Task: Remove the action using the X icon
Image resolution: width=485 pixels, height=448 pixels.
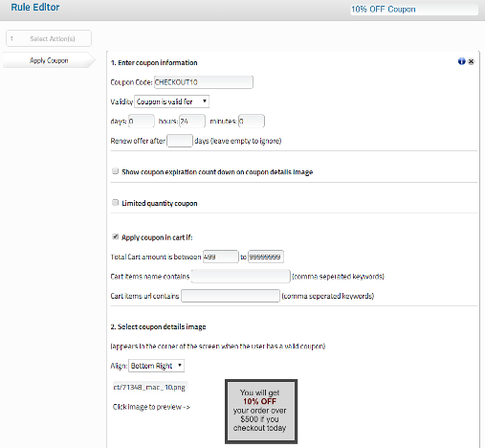Action: (471, 61)
